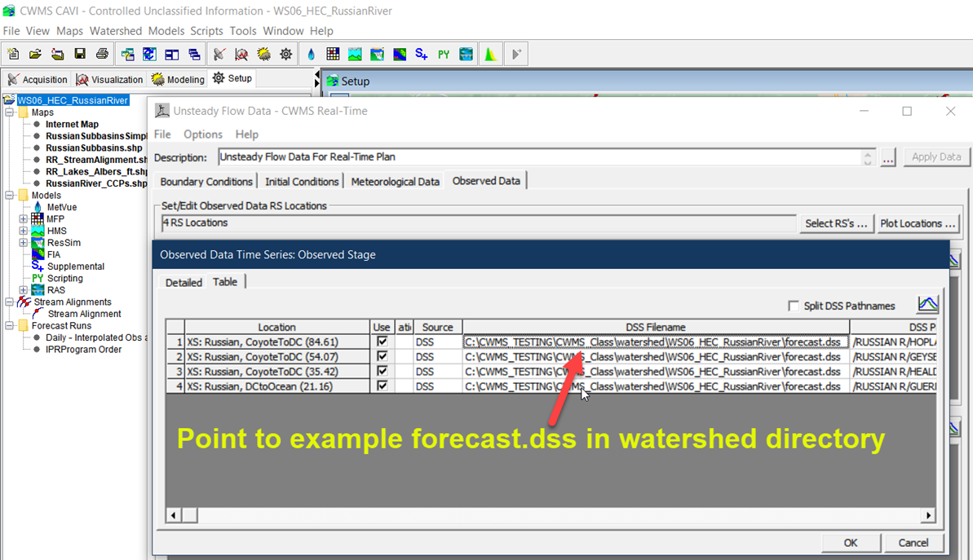973x560 pixels.
Task: Click the New Watershed toolbar icon
Action: pos(13,55)
